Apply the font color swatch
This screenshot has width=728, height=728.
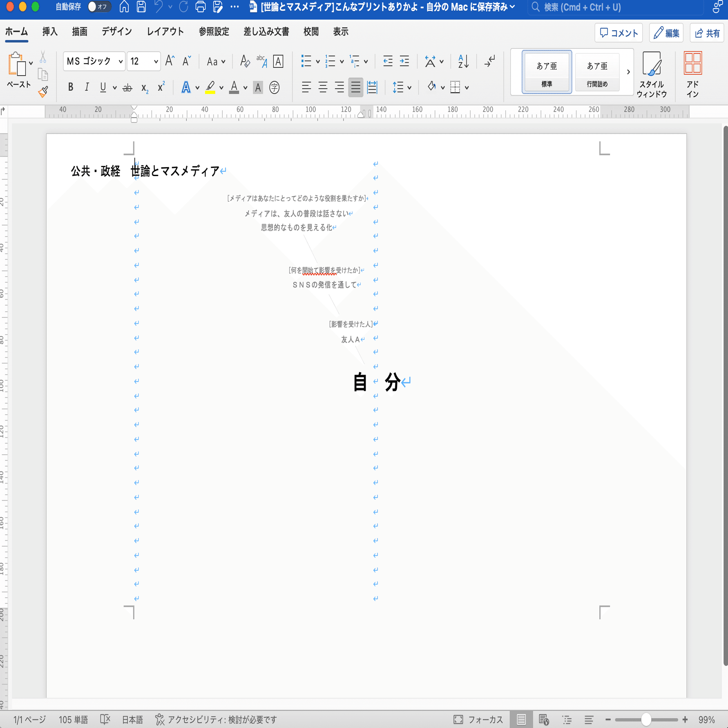(x=234, y=87)
